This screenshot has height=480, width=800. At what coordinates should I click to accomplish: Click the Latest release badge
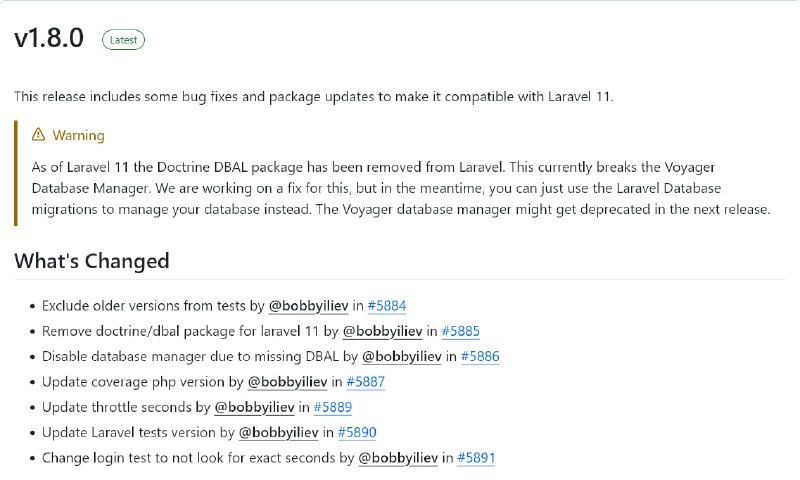(123, 40)
